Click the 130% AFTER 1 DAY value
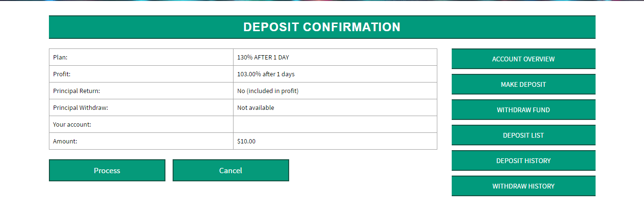644x201 pixels. click(263, 57)
